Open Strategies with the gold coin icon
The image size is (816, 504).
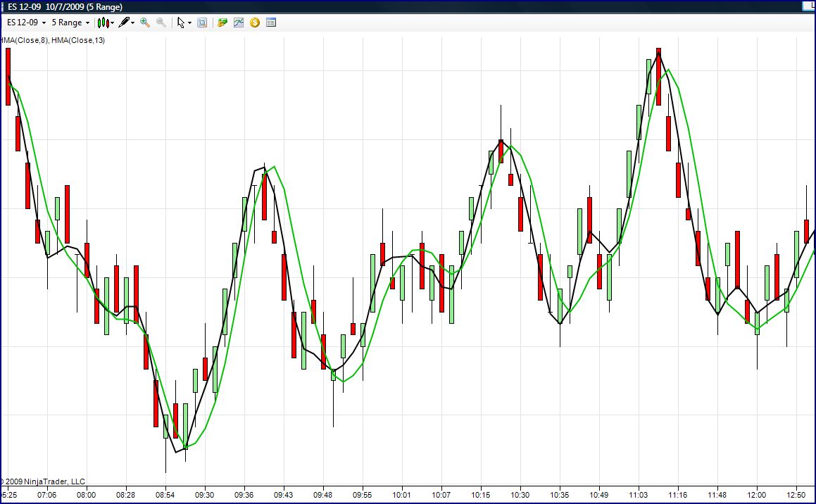255,23
